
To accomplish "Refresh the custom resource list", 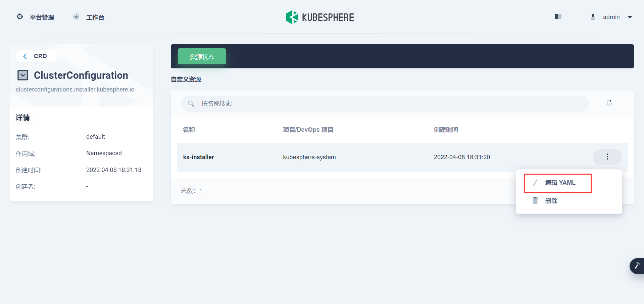I will tap(609, 103).
